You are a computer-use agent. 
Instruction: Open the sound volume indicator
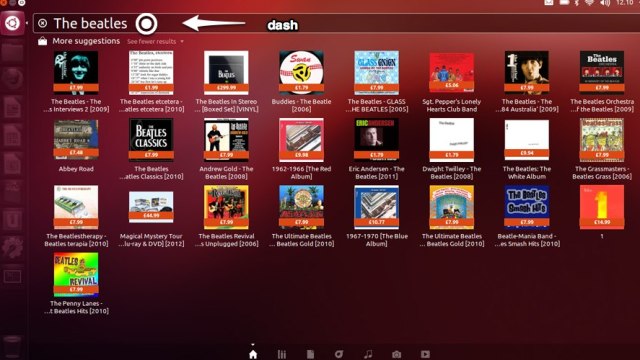(x=605, y=2)
